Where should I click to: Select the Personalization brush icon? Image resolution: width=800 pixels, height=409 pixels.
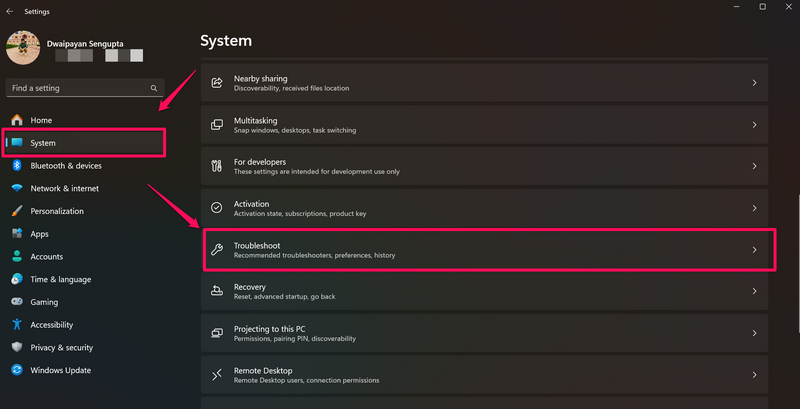17,211
